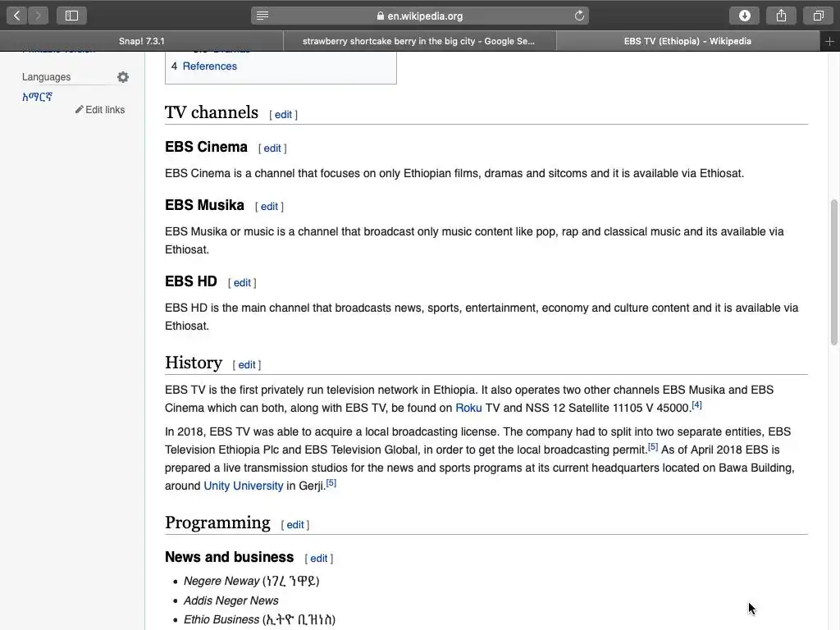The image size is (840, 630).
Task: Switch to the Snap! 7.3.1 tab
Action: [141, 41]
